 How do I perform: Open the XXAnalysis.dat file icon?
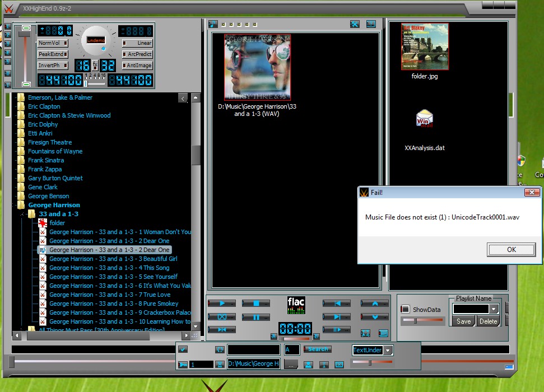[x=425, y=119]
